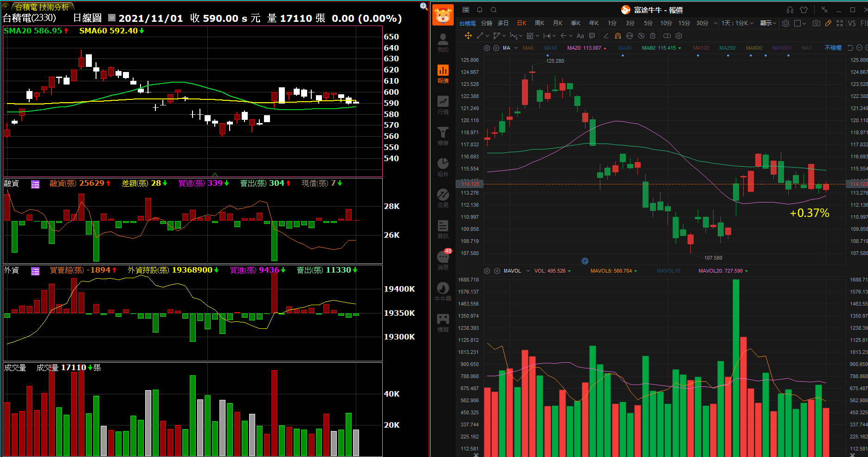The height and width of the screenshot is (457, 868).
Task: Open the 機會 sidebar filter icon
Action: 443,136
